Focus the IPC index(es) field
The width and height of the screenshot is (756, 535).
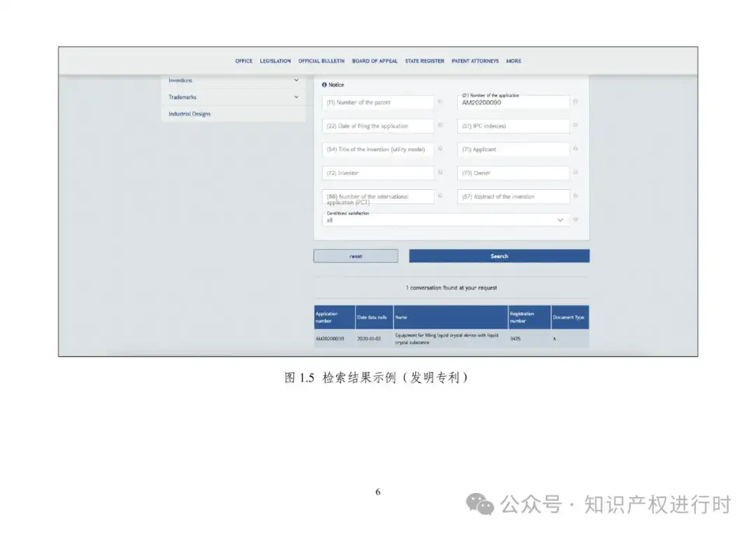(x=513, y=126)
